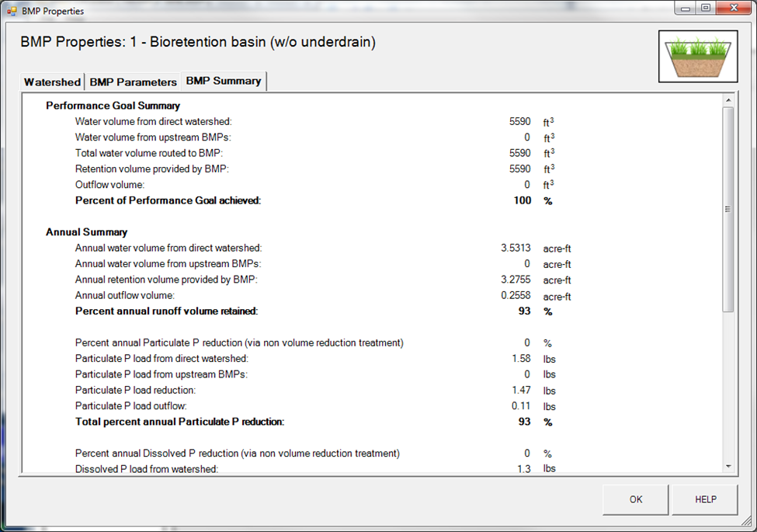
Task: Maximize the BMP Properties window
Action: click(x=706, y=8)
